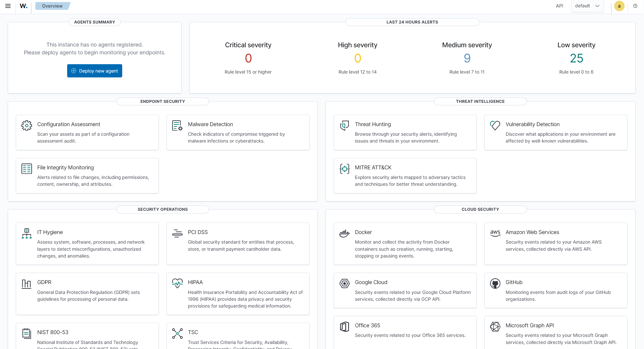The width and height of the screenshot is (644, 349).
Task: Click the AGENTS SUMMARY heading
Action: (94, 22)
